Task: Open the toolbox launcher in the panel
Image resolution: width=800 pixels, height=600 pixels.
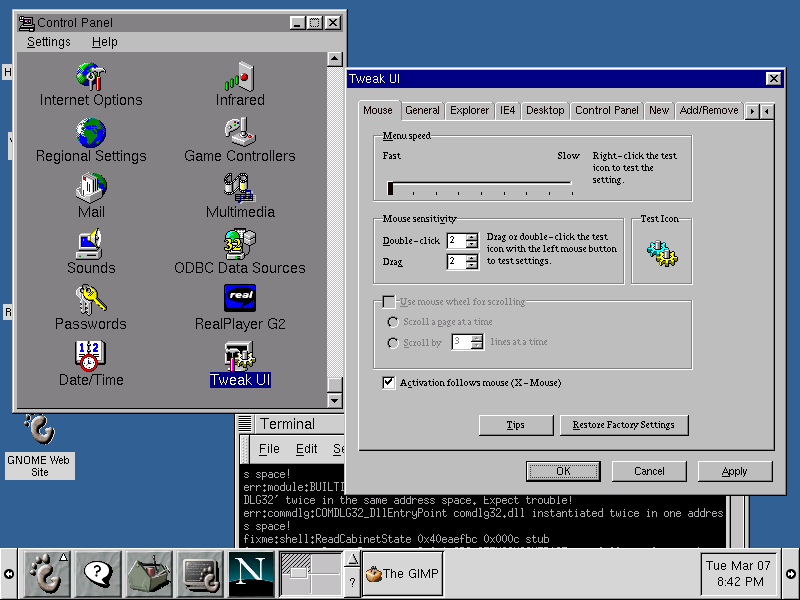Action: point(149,573)
